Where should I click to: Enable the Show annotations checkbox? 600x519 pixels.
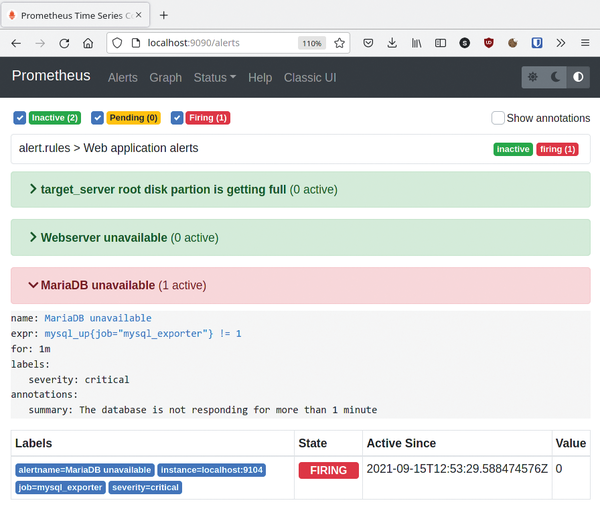498,118
